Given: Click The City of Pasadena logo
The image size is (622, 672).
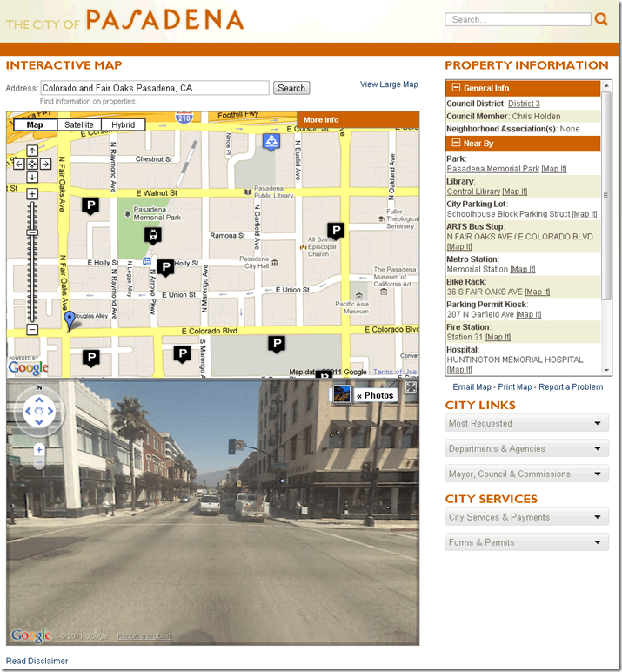Looking at the screenshot, I should tap(124, 20).
